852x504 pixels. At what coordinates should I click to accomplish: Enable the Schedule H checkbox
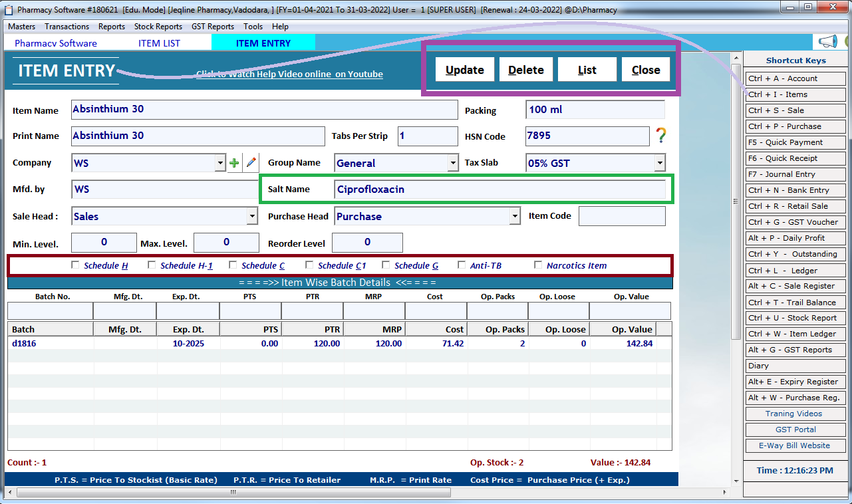pyautogui.click(x=75, y=265)
